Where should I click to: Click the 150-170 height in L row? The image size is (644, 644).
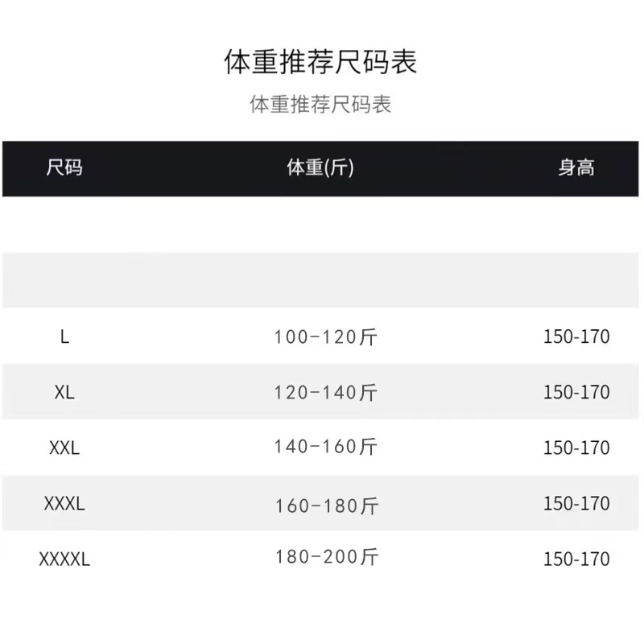pos(576,336)
